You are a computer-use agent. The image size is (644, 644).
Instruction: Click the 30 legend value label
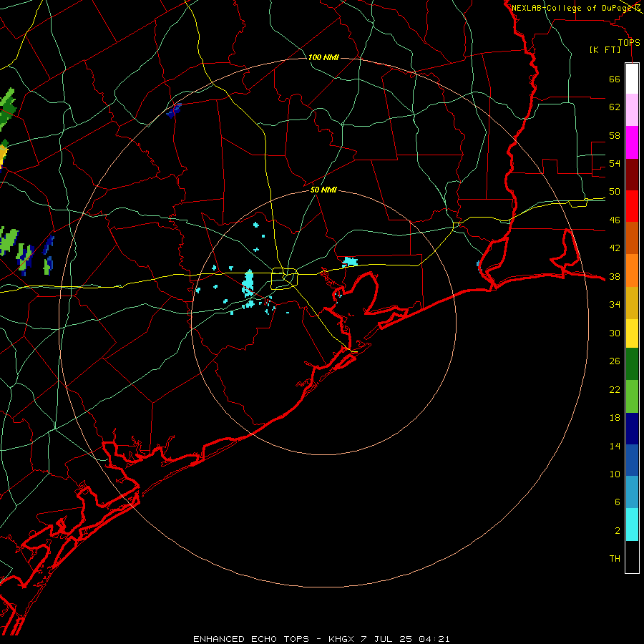(615, 333)
